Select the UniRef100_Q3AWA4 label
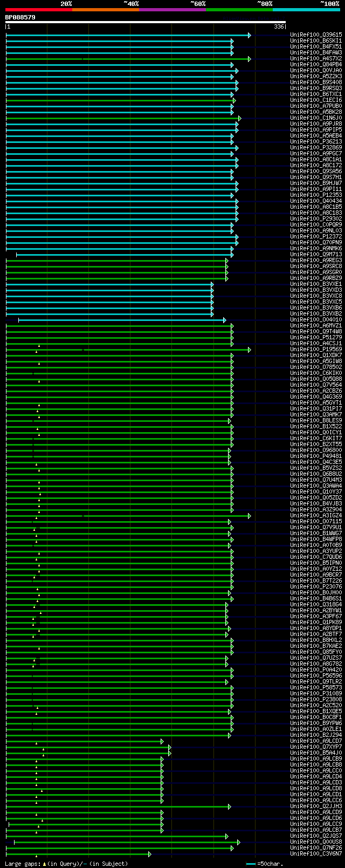Viewport: 345px width, 868px height. click(316, 486)
